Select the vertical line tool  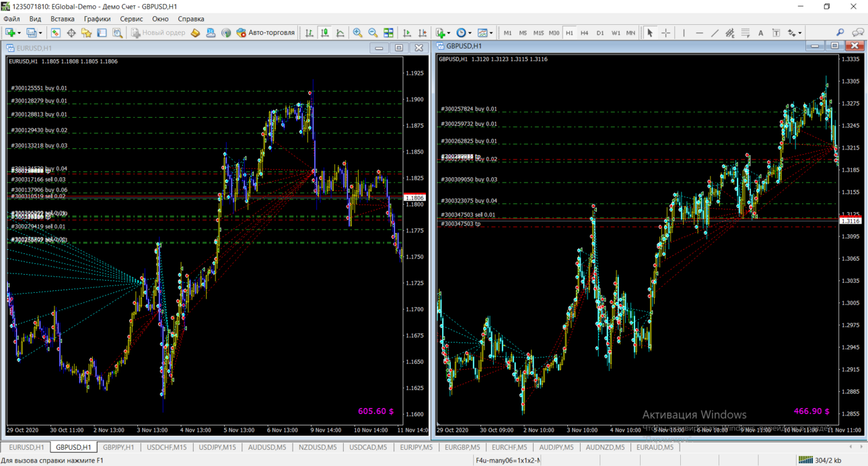coord(684,32)
